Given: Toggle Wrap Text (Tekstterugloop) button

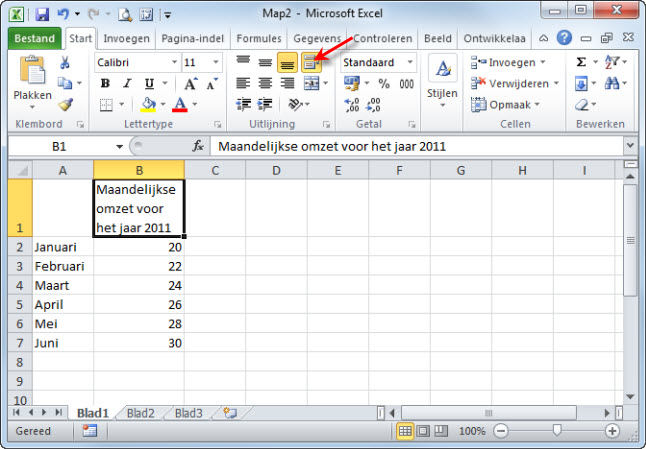Looking at the screenshot, I should [311, 63].
